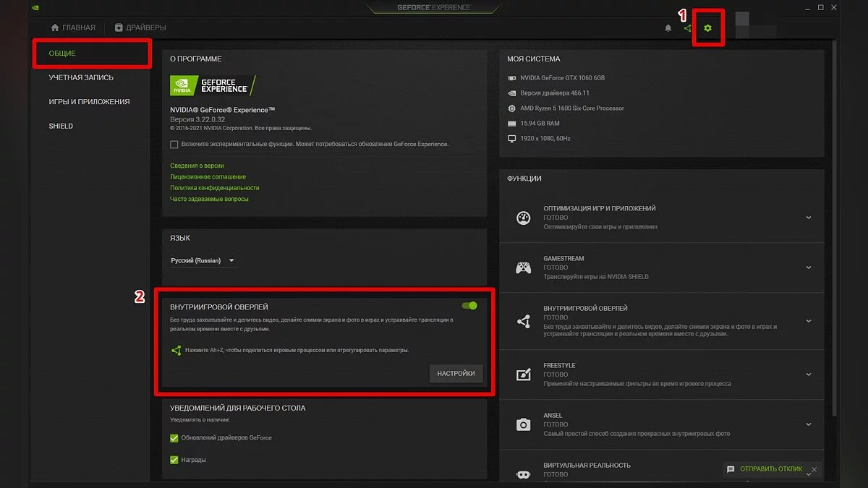Click the Настройки overlay button
The image size is (868, 488).
pos(456,373)
